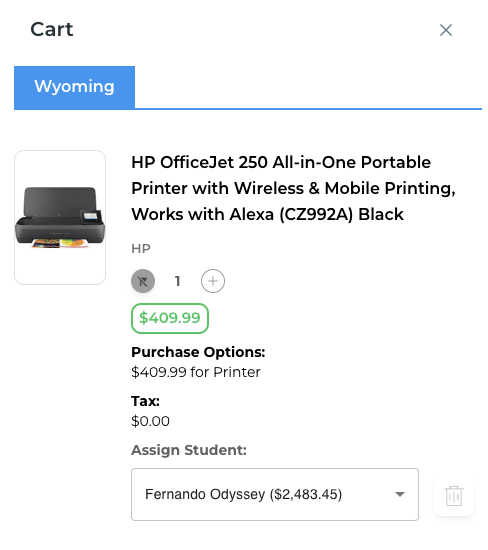Expand the Assign Student dropdown arrow

[x=400, y=494]
